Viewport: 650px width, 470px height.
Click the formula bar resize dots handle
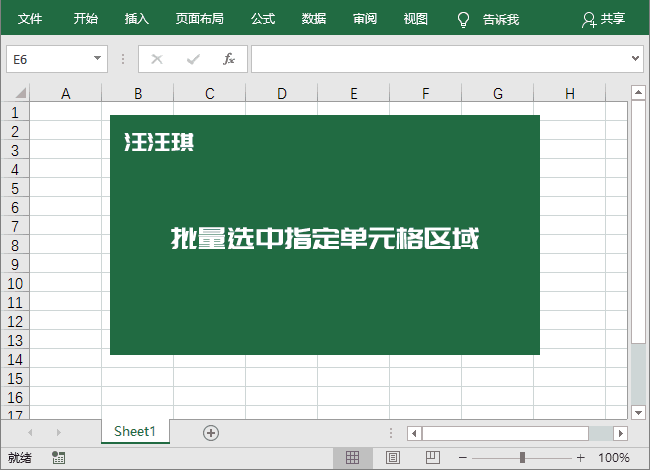pyautogui.click(x=123, y=59)
